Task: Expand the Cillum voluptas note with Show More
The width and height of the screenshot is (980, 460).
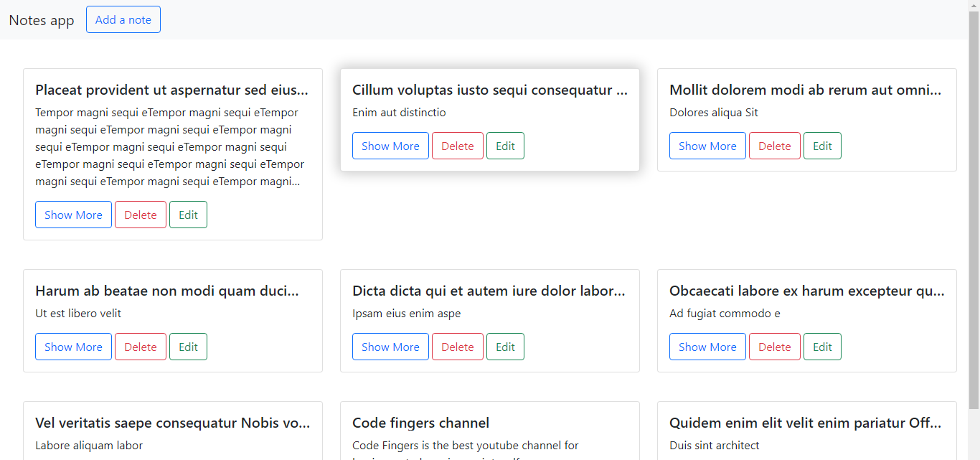Action: pos(390,146)
